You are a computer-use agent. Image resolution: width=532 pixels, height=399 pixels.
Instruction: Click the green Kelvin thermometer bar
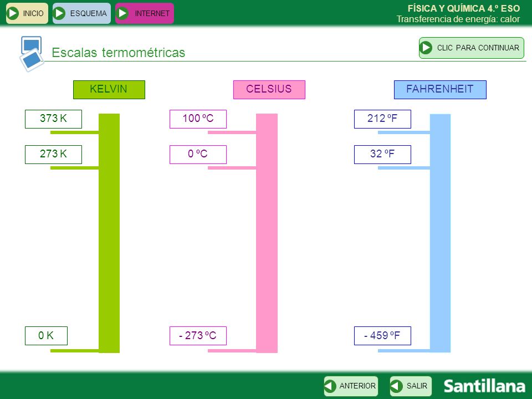pyautogui.click(x=109, y=233)
